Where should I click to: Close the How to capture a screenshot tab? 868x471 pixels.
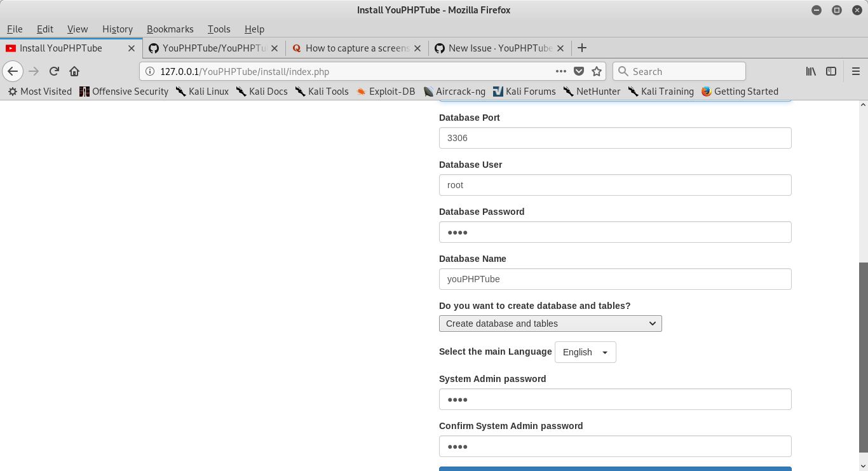tap(417, 48)
